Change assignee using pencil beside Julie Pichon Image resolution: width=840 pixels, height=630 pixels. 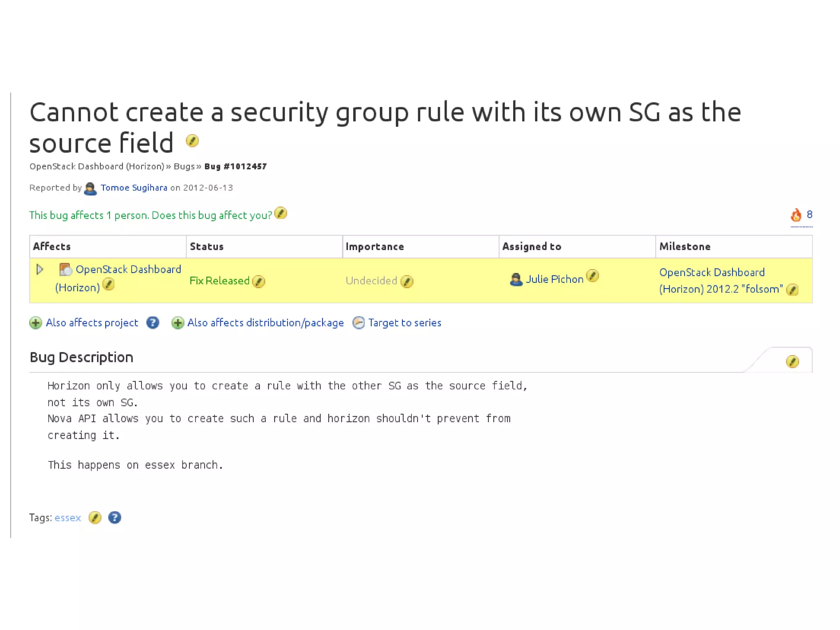point(592,275)
